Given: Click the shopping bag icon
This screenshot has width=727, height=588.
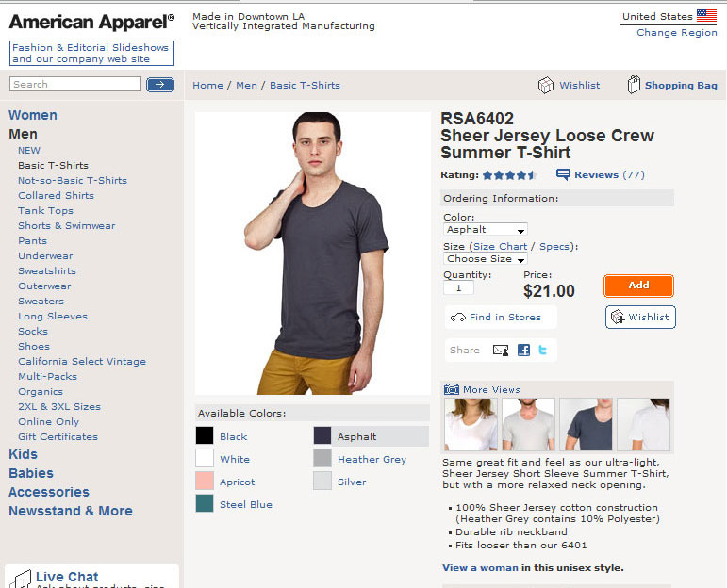Looking at the screenshot, I should (635, 85).
